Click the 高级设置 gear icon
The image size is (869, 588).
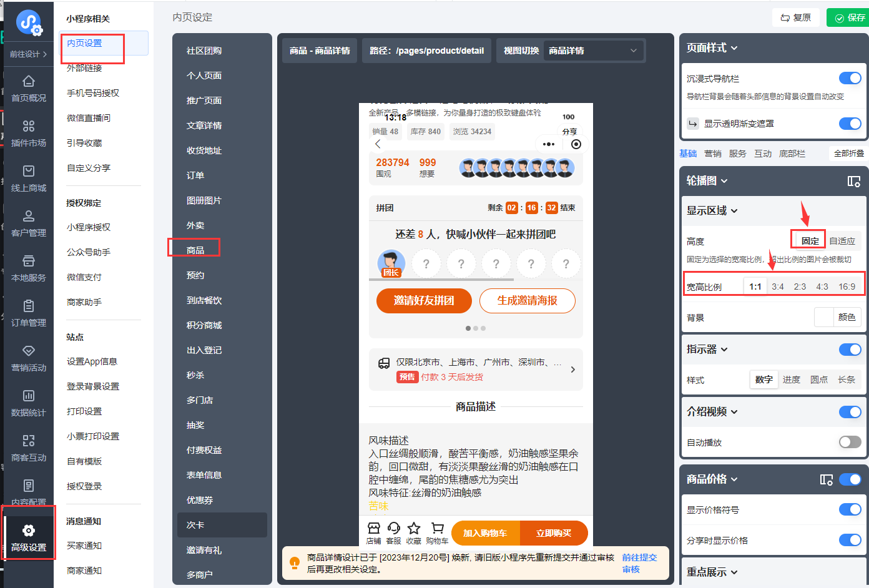tap(29, 531)
